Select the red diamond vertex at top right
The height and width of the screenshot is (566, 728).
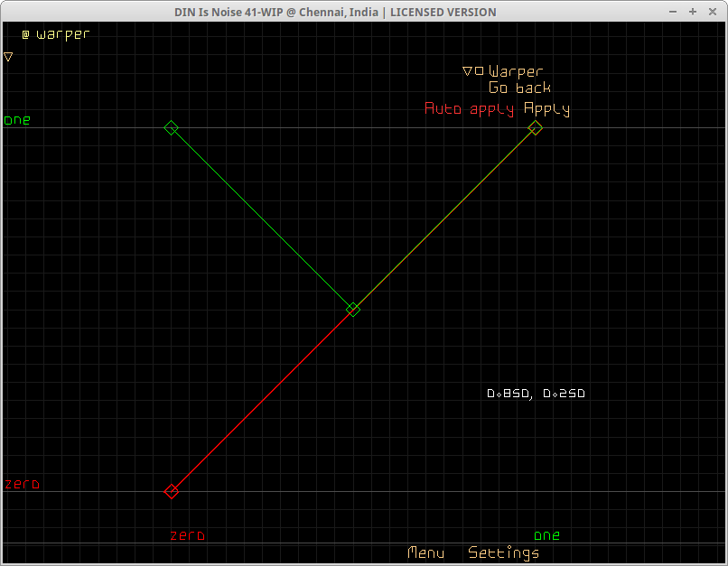tap(535, 128)
